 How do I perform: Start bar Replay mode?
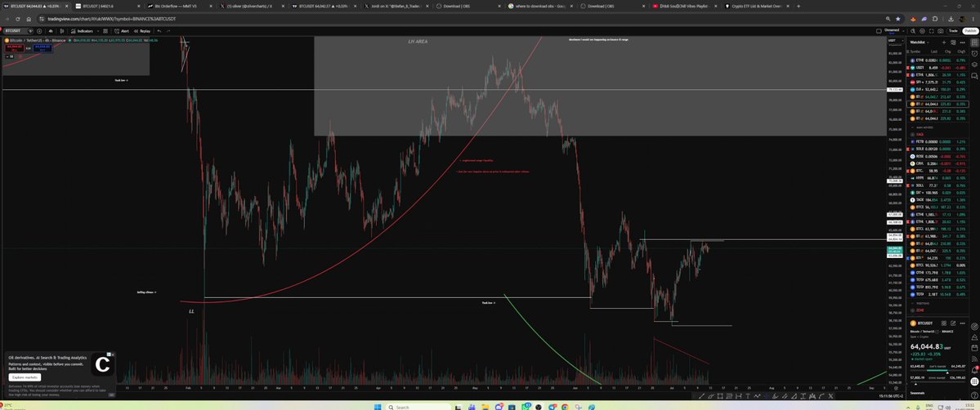(142, 30)
